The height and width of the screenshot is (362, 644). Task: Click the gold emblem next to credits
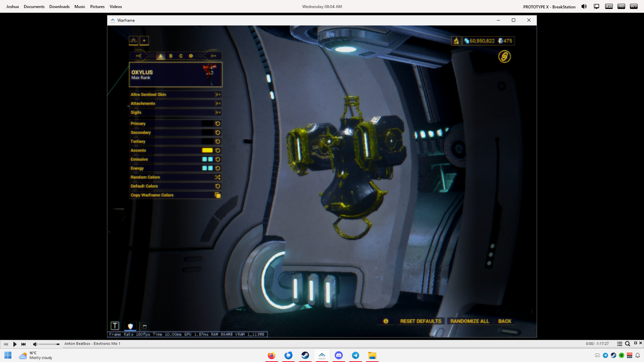[x=456, y=41]
